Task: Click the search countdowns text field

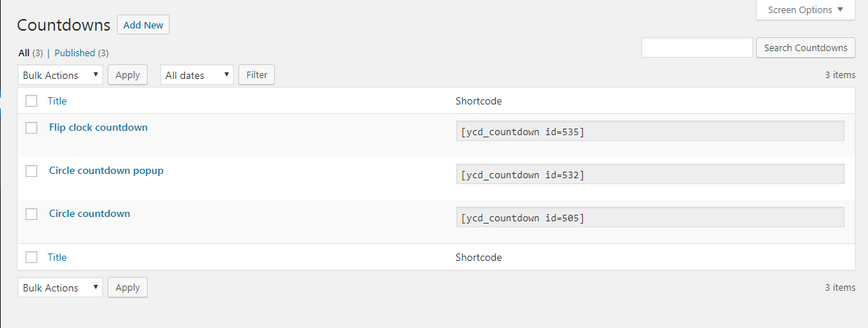Action: (x=697, y=48)
